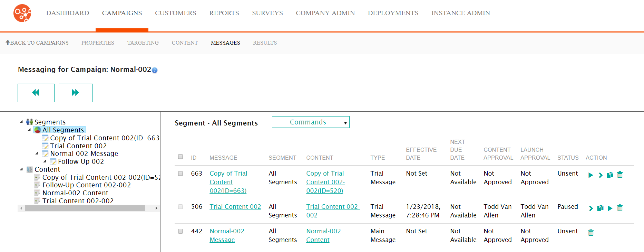Screen dimensions: 644x252
Task: Switch to the TARGETING tab
Action: (x=143, y=43)
